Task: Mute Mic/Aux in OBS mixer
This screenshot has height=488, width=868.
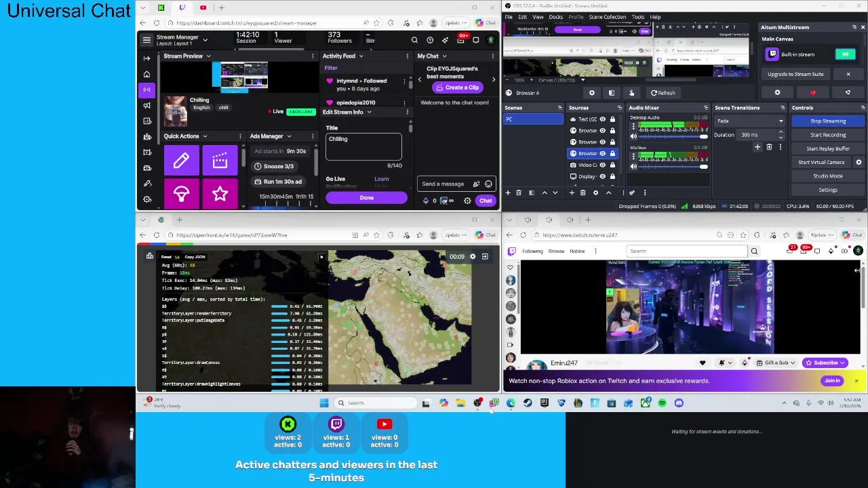Action: [x=633, y=166]
